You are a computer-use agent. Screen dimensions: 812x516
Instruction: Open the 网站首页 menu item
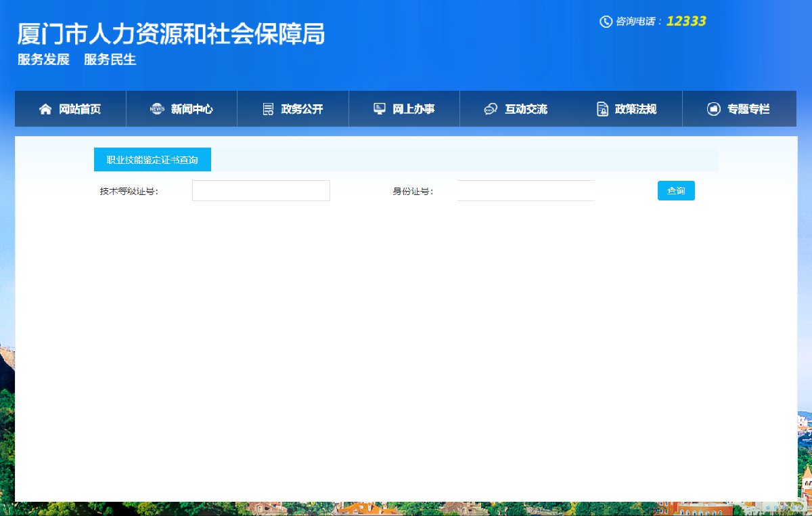[x=80, y=109]
